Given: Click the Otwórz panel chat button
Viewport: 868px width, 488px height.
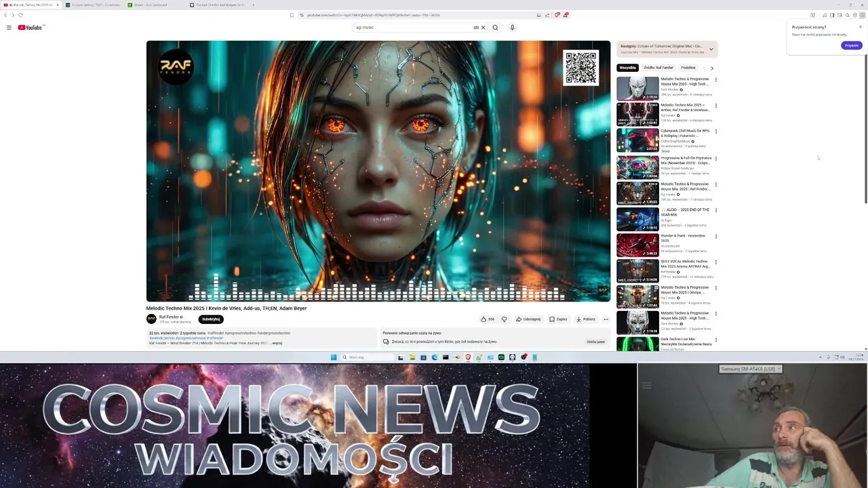Looking at the screenshot, I should (x=595, y=342).
